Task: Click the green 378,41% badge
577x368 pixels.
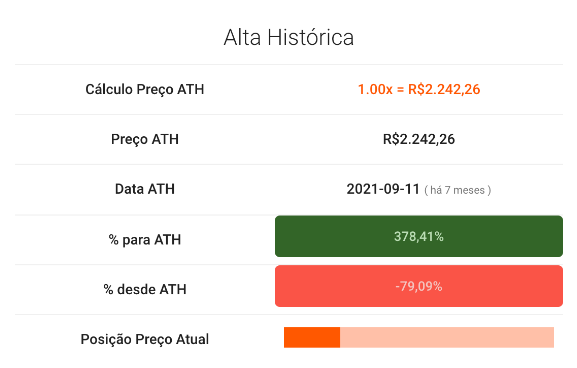Action: point(419,236)
